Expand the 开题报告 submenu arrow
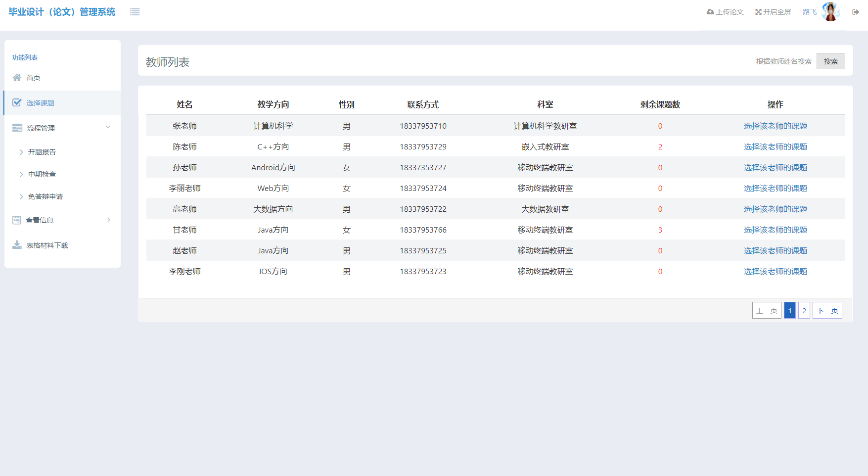868x476 pixels. point(21,152)
